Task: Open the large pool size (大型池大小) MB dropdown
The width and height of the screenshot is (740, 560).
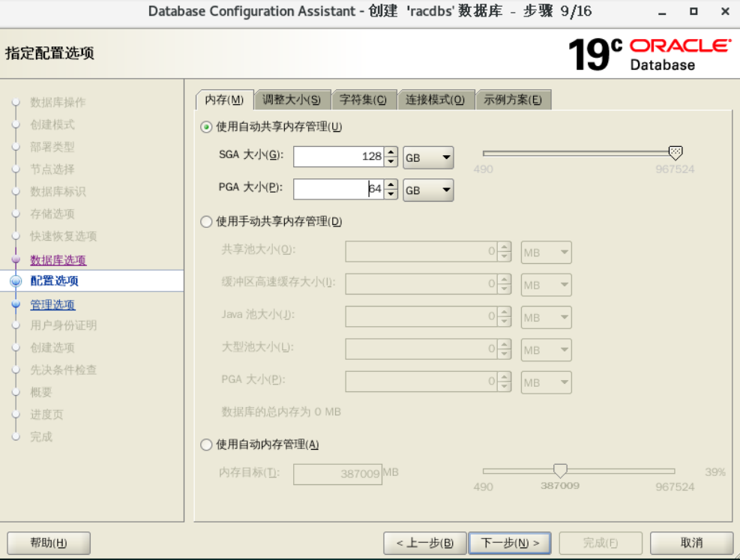Action: click(x=546, y=350)
